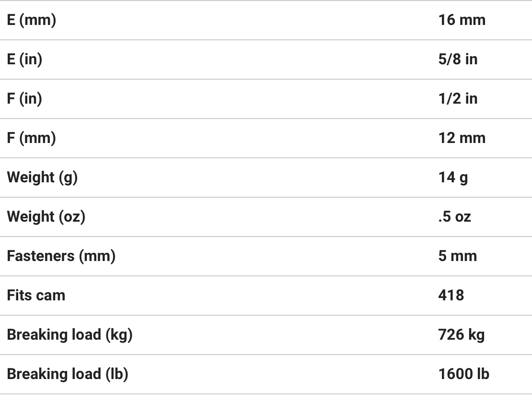Screen dimensions: 532x404
Task: Click the "Weight (oz)" label
Action: tap(46, 217)
